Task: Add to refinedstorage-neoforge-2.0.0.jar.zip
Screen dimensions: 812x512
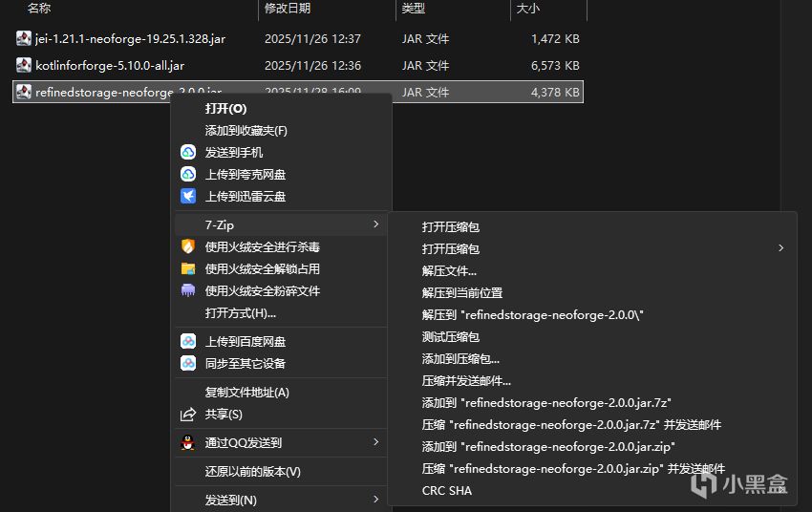Action: (548, 447)
